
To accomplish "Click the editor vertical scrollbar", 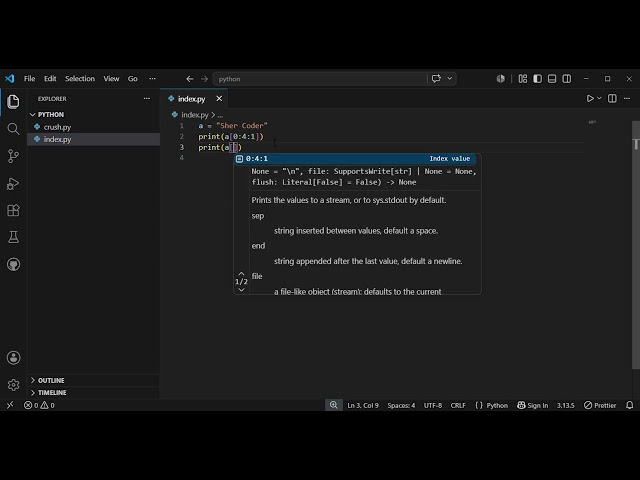I will point(636,245).
